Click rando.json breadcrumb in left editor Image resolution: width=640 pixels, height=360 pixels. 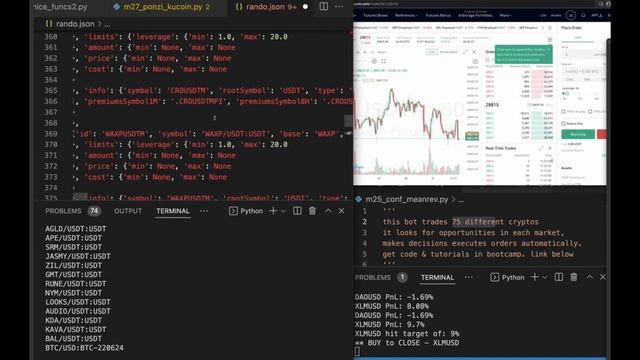pos(75,24)
